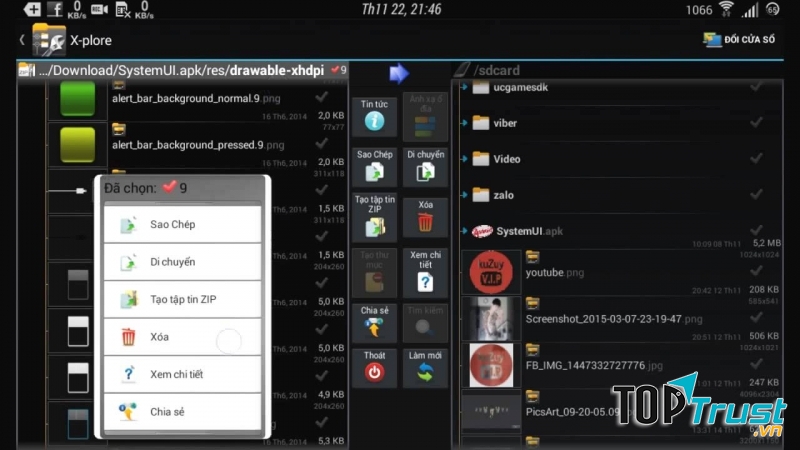Tap Tìm kiếm greyed search button
The image size is (800, 450).
425,322
